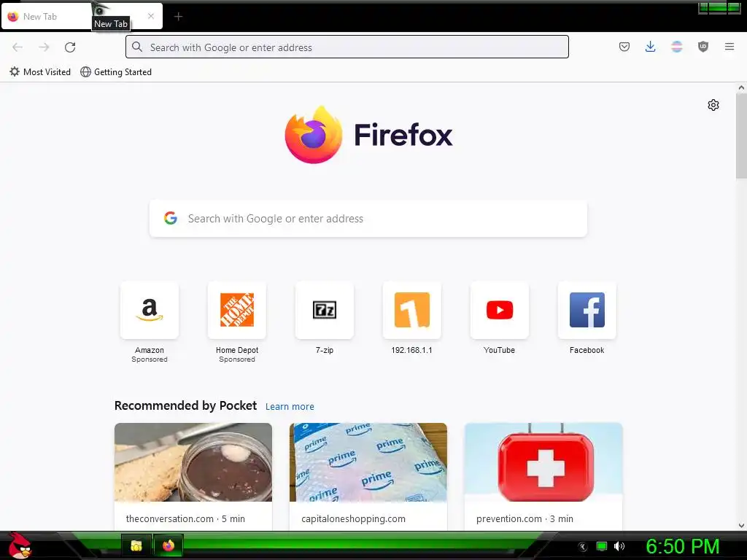The height and width of the screenshot is (560, 747).
Task: Focus the address bar search field
Action: click(347, 47)
